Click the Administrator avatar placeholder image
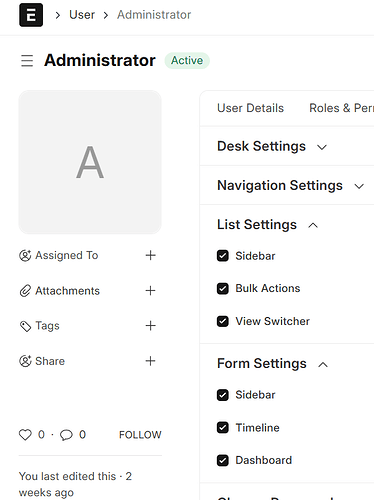 coord(90,162)
